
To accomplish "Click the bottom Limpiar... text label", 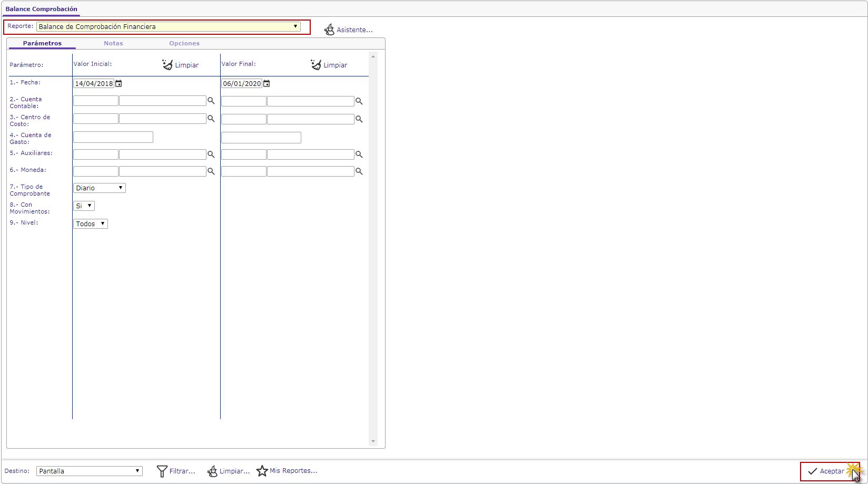I will pyautogui.click(x=235, y=471).
